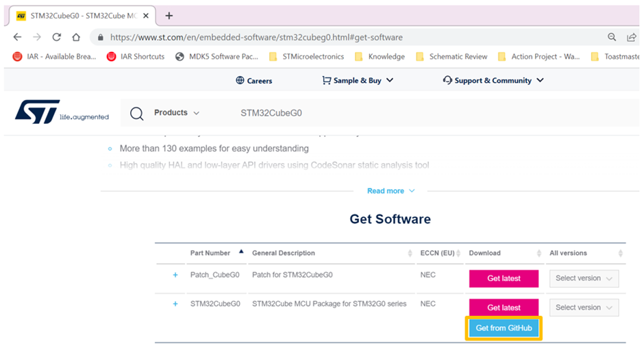
Task: Click More than 130 examples text
Action: click(x=214, y=149)
